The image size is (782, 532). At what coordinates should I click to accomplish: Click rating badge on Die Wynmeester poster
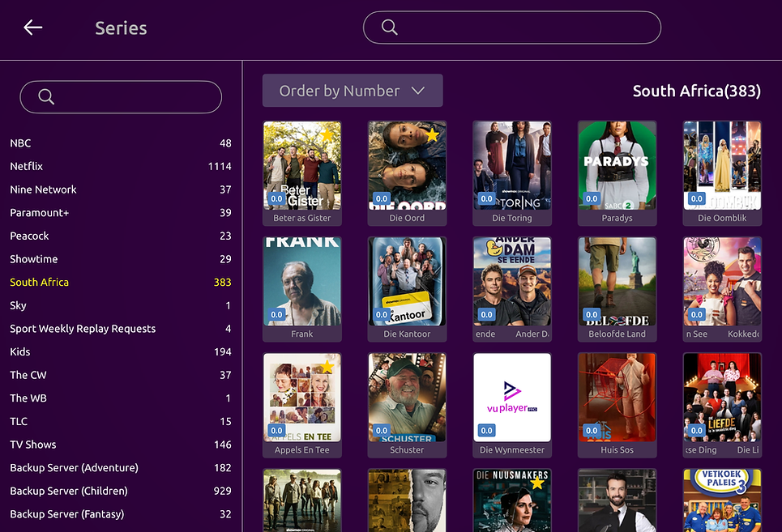point(487,431)
